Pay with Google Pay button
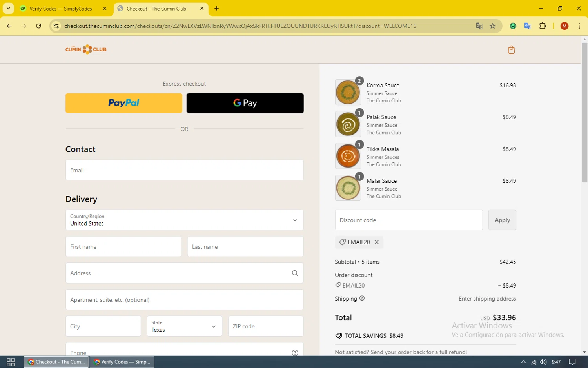Viewport: 588px width, 368px height. 245,103
